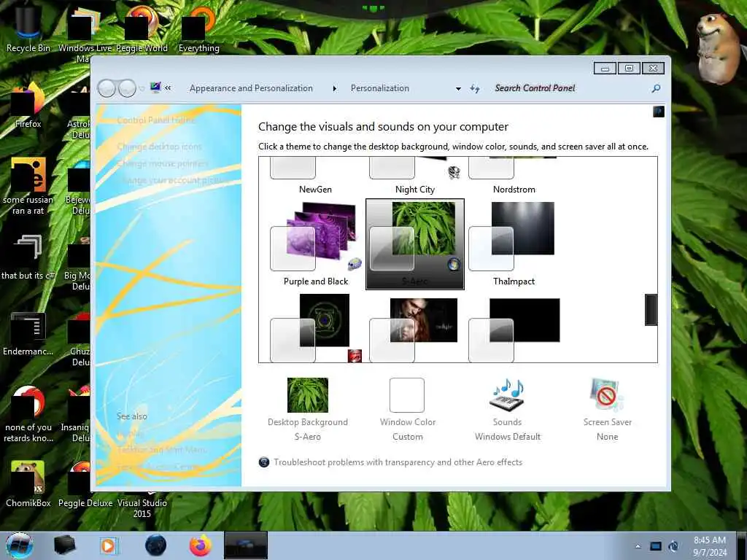Viewport: 747px width, 560px height.
Task: Open the ChomikBox desktop shortcut
Action: [x=28, y=484]
